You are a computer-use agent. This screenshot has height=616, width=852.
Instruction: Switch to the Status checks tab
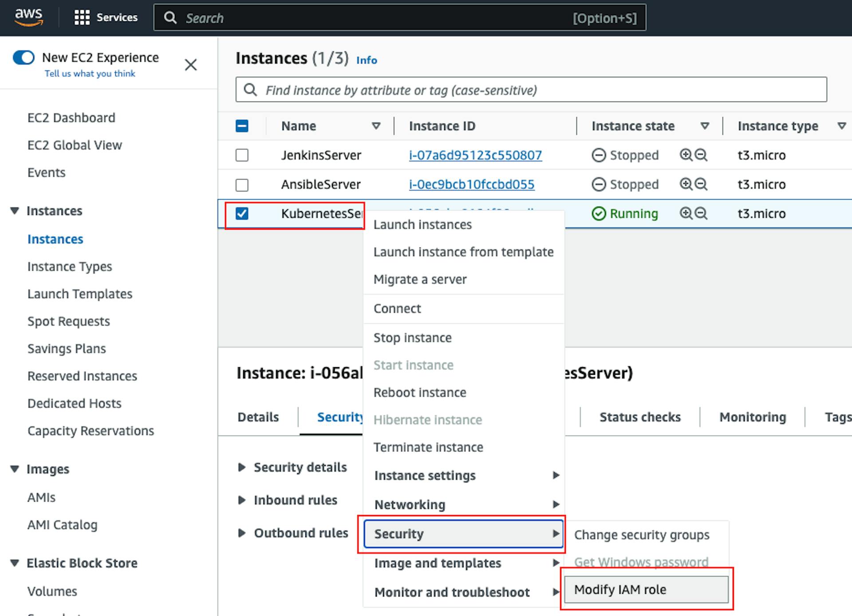coord(640,417)
